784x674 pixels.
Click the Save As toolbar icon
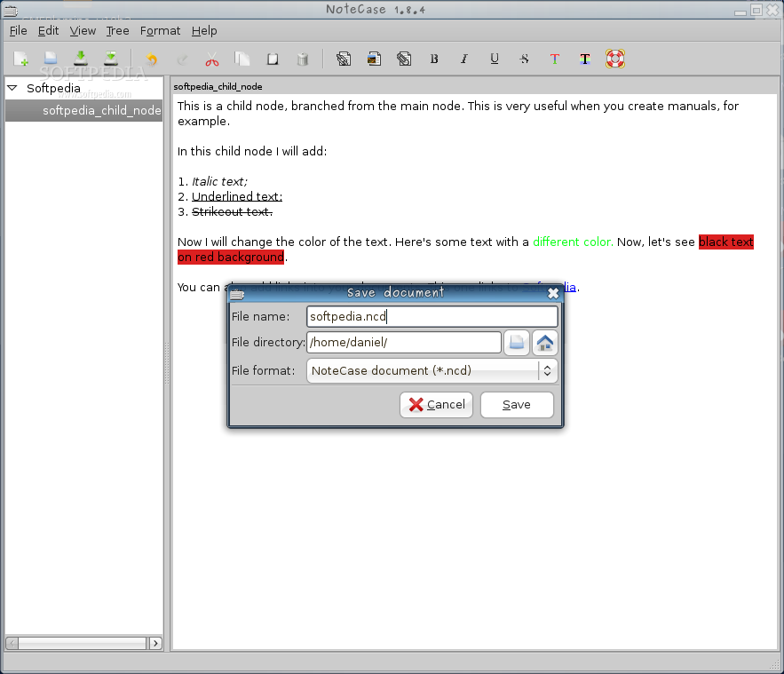click(111, 59)
